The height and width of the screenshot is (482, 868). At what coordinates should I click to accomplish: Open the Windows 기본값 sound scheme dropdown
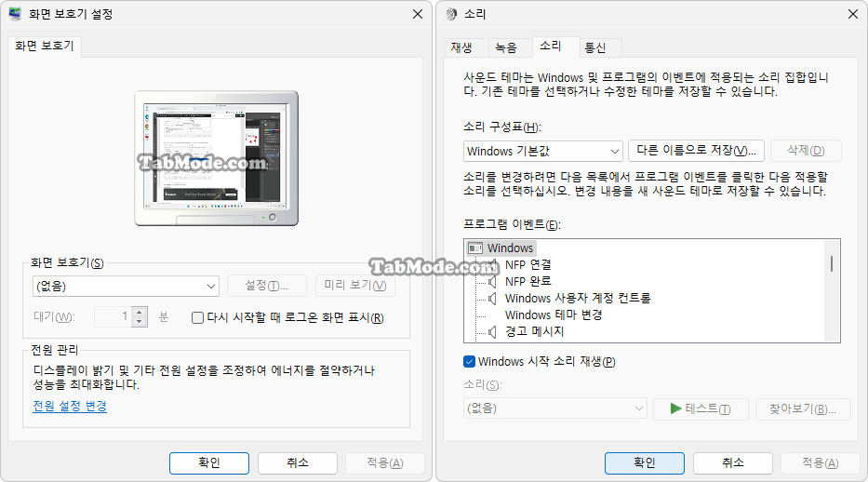click(542, 151)
